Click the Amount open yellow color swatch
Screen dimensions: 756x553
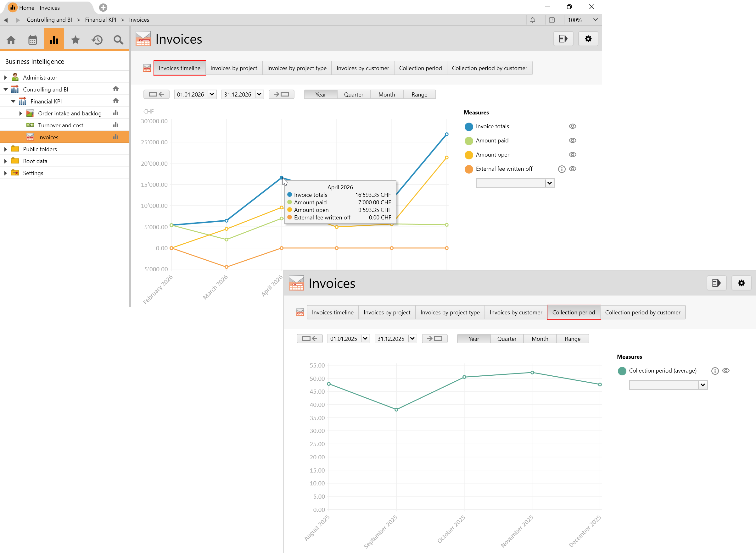(x=468, y=155)
